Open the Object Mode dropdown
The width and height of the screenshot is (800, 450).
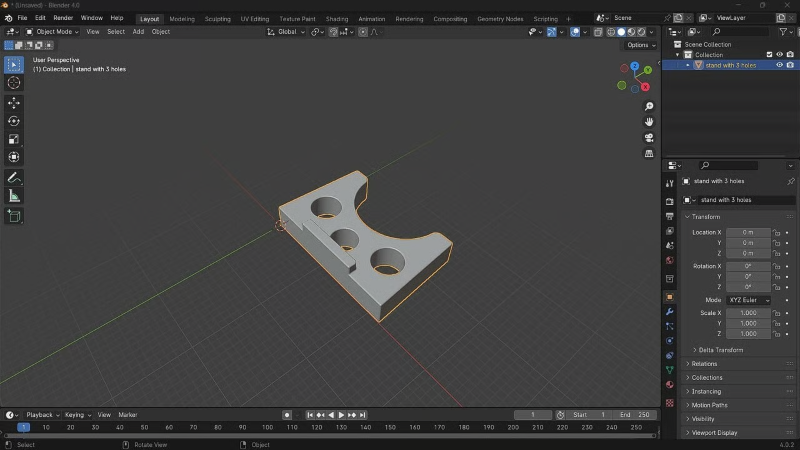coord(52,32)
